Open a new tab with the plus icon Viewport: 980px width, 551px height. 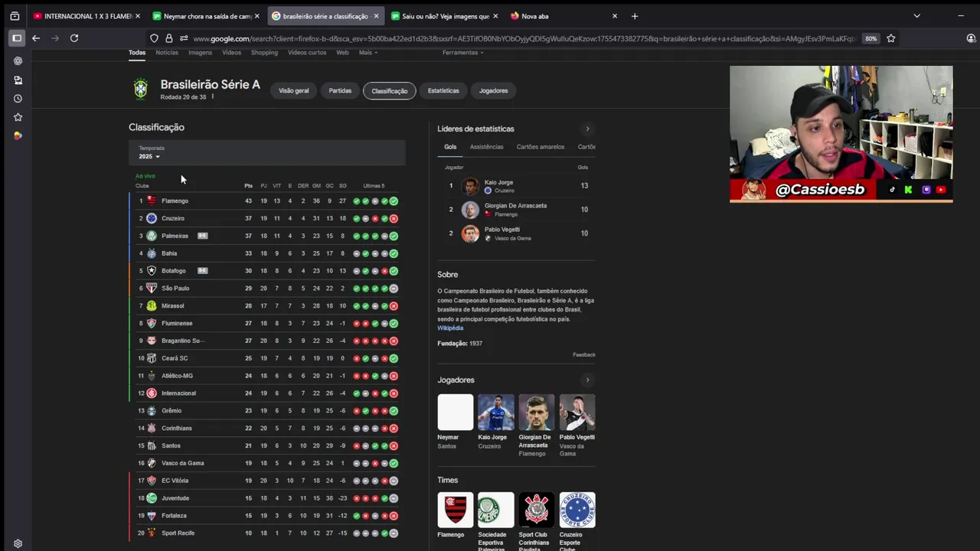(635, 16)
